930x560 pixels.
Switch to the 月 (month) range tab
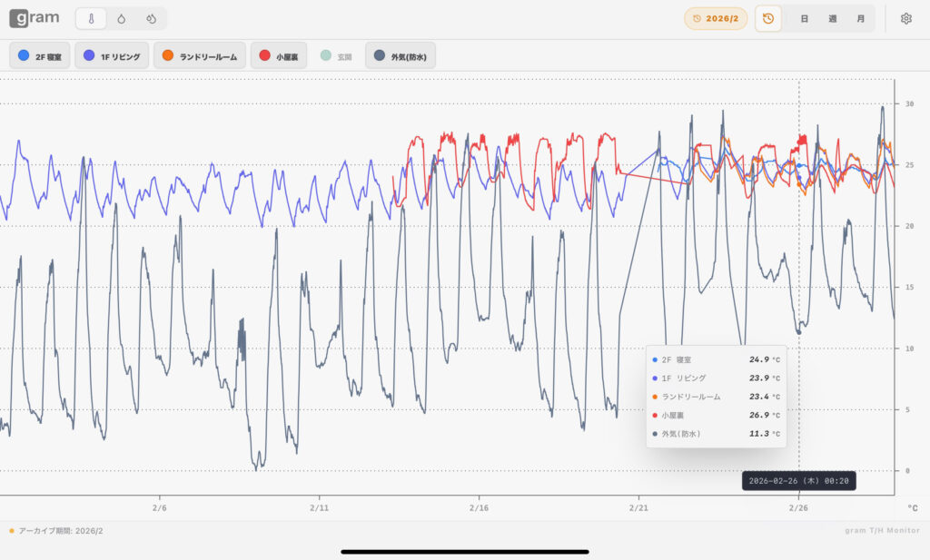859,18
